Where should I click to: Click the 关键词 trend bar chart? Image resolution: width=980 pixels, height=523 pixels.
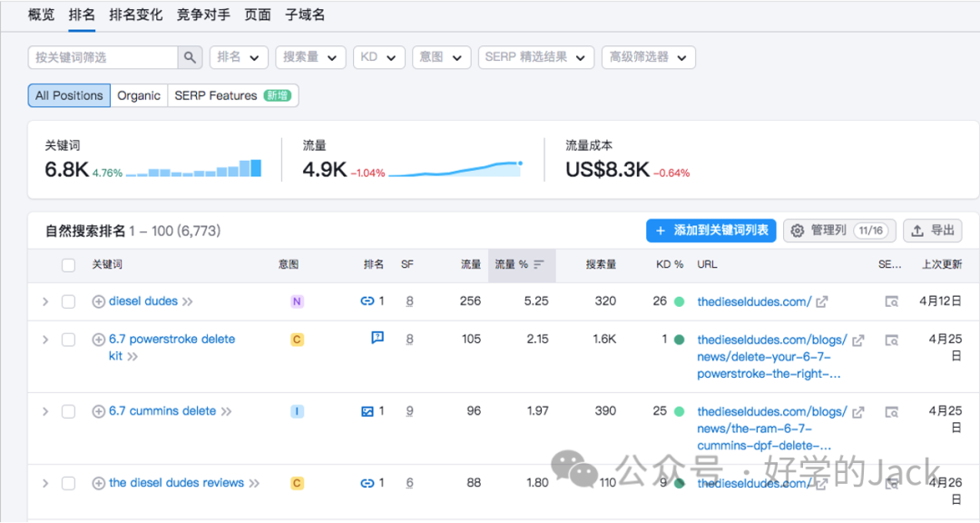tap(194, 169)
